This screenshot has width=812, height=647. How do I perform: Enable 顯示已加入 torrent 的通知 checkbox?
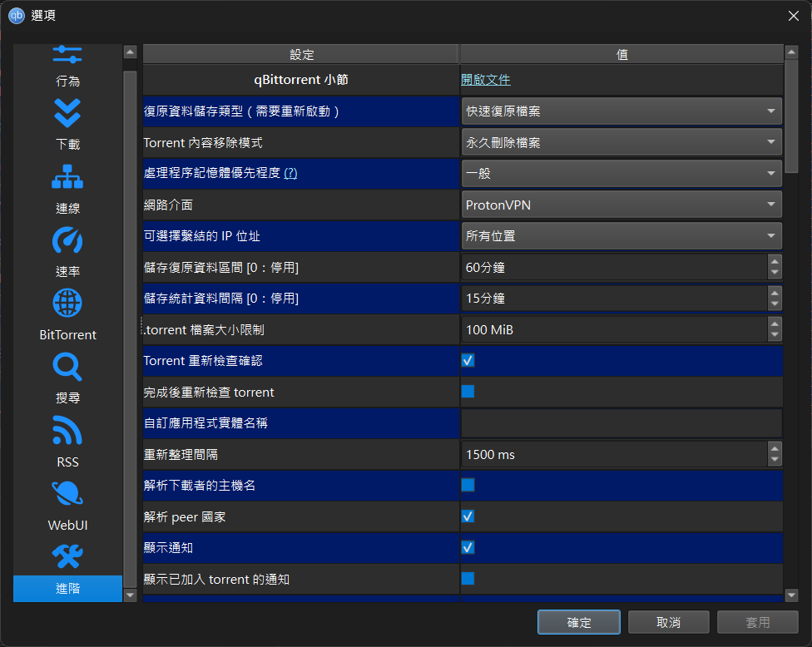click(468, 579)
